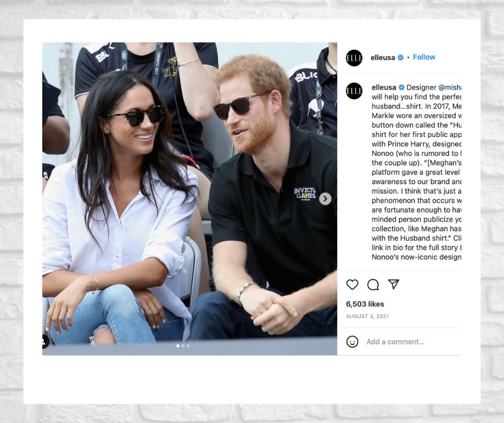Like the post with the heart icon
Viewport: 504px width, 423px height.
coord(352,285)
